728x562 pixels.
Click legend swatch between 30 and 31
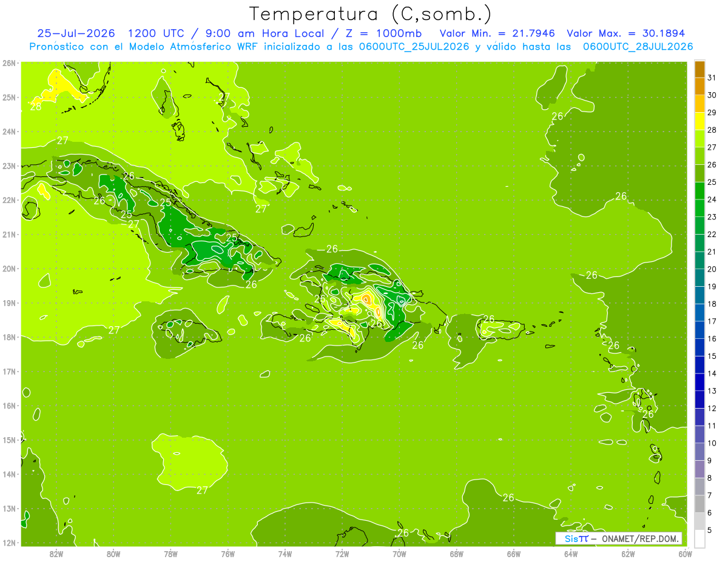pyautogui.click(x=699, y=86)
